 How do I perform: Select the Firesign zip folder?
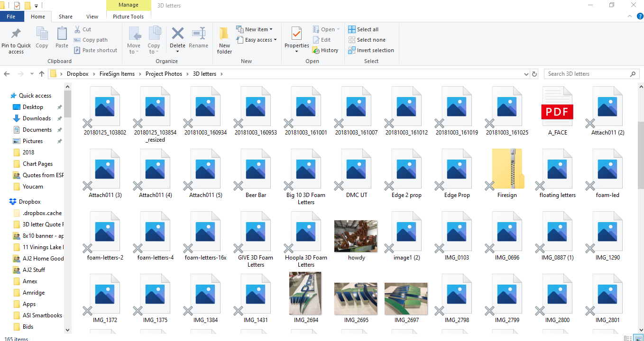click(x=507, y=174)
